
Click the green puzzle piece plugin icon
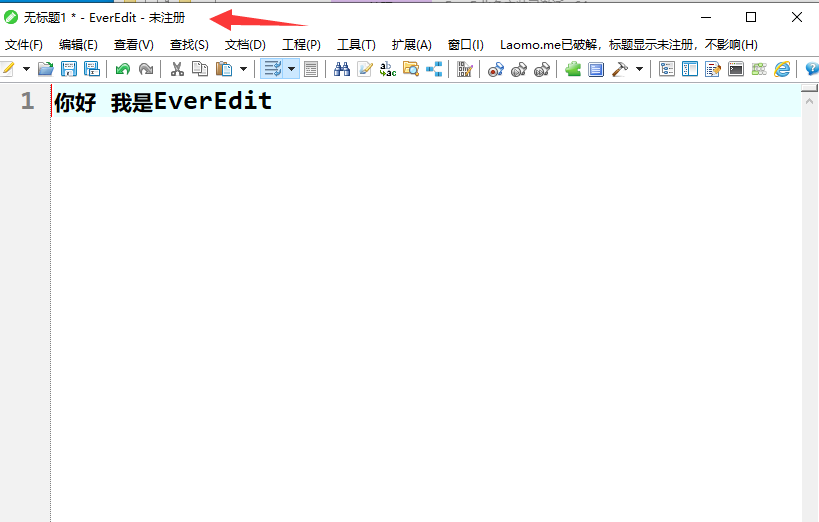click(x=573, y=69)
